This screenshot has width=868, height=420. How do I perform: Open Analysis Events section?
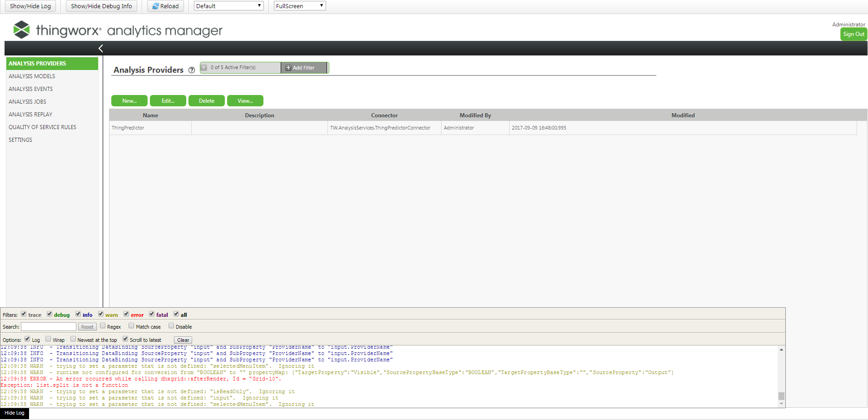[x=52, y=89]
